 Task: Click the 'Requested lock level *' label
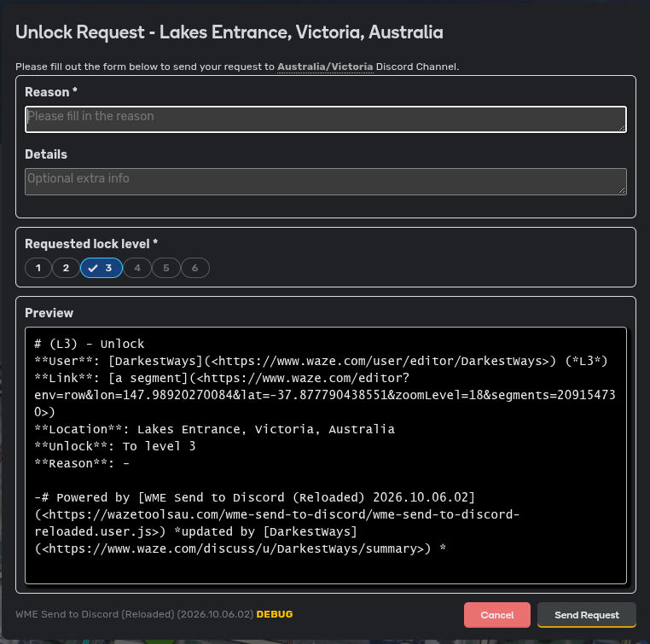[x=91, y=244]
